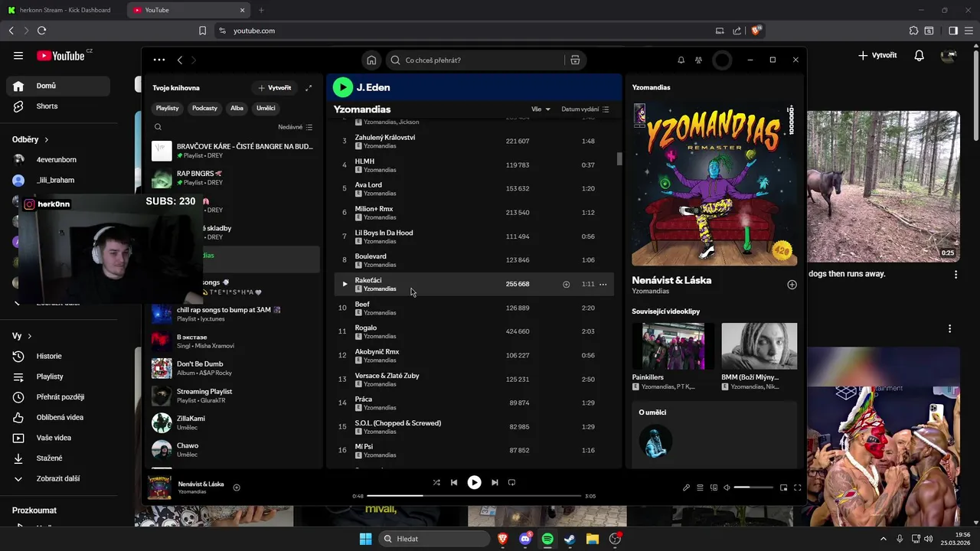Click Spotify song progress bar
The image size is (980, 551).
pyautogui.click(x=474, y=496)
